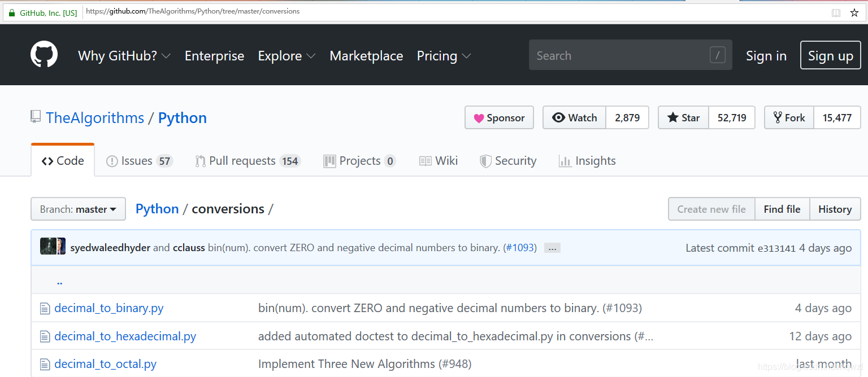This screenshot has width=868, height=377.
Task: Open decimal_to_binary.py file
Action: 109,309
